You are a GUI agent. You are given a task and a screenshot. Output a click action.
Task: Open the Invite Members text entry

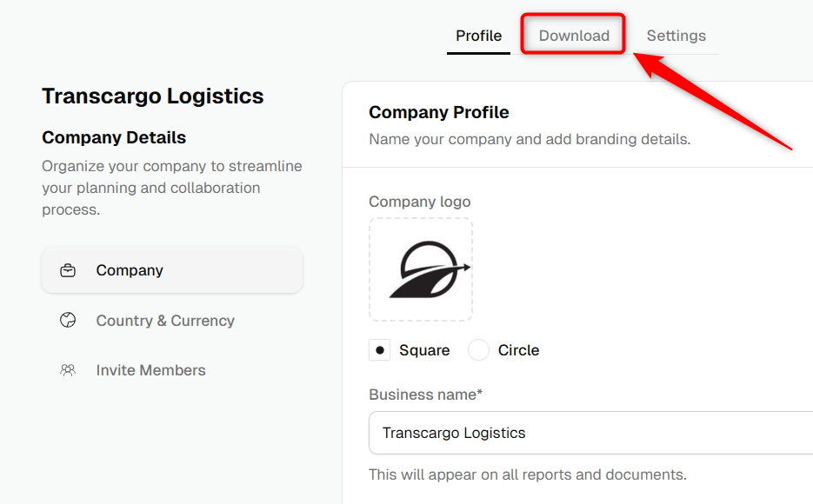(151, 370)
